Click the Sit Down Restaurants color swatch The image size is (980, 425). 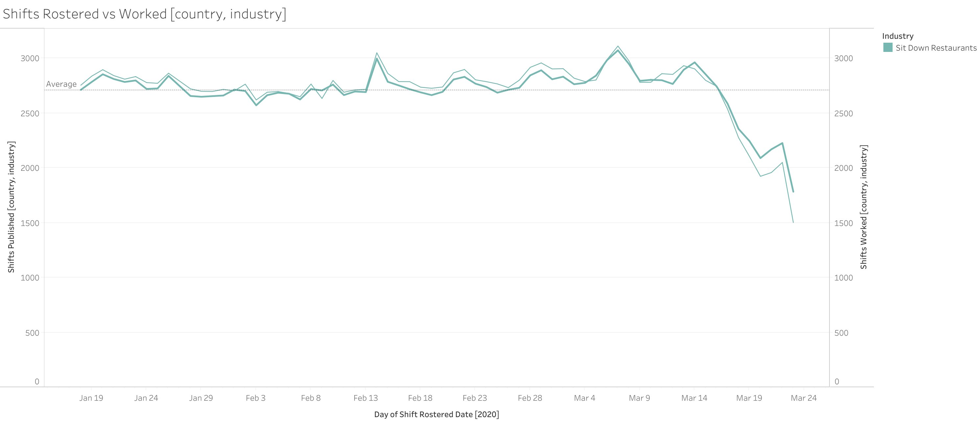coord(888,48)
